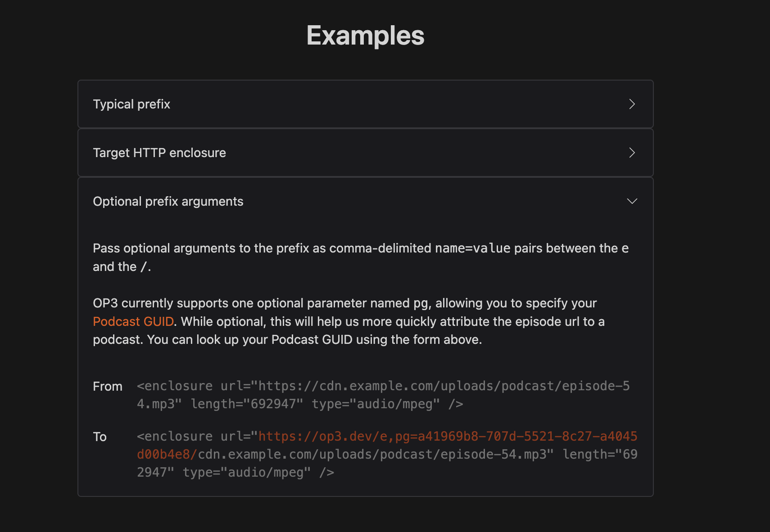Click the chevron icon beside Target HTTP enclosure
Viewport: 770px width, 532px height.
632,153
